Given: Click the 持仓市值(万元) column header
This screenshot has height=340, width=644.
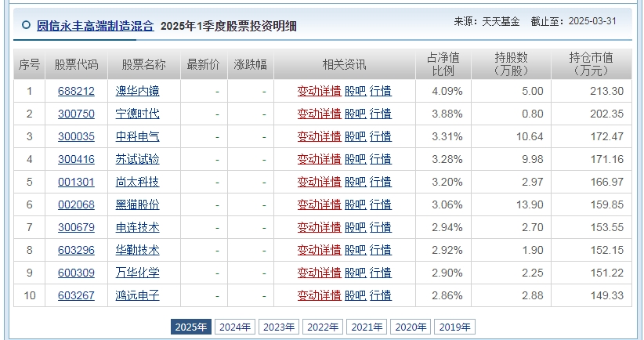Looking at the screenshot, I should [592, 64].
